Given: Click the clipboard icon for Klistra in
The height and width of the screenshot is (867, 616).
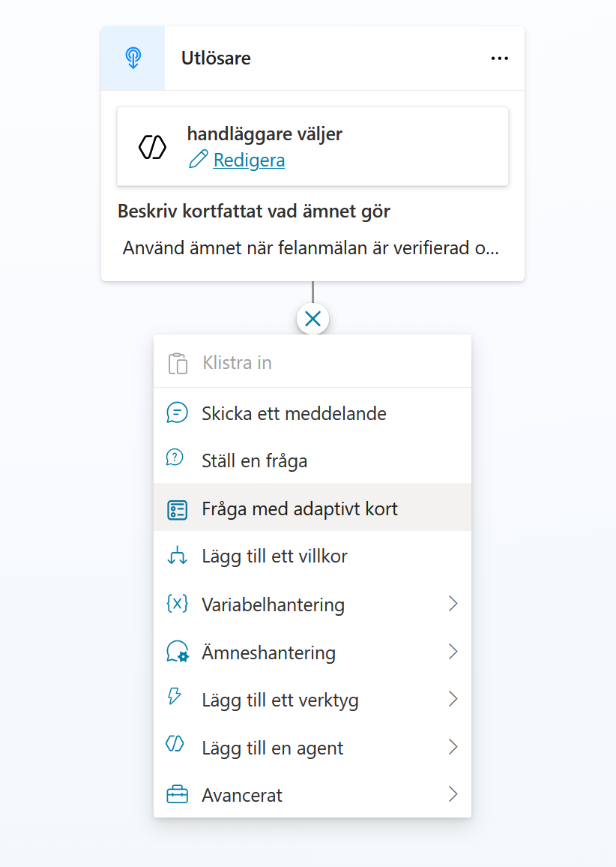Looking at the screenshot, I should (178, 363).
